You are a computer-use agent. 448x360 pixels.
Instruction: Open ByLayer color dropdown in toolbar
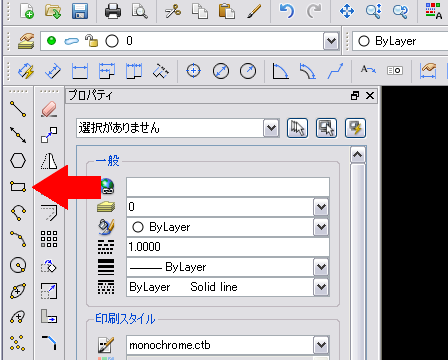[400, 41]
